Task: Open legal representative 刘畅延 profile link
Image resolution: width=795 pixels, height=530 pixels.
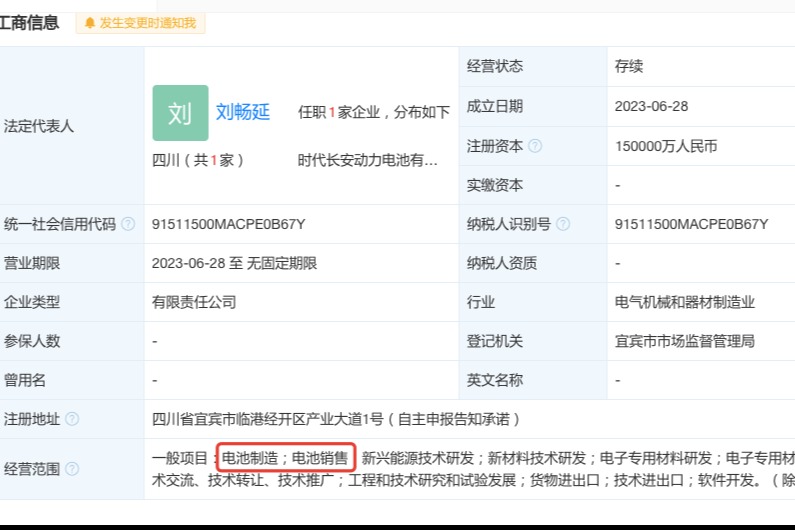Action: [243, 112]
